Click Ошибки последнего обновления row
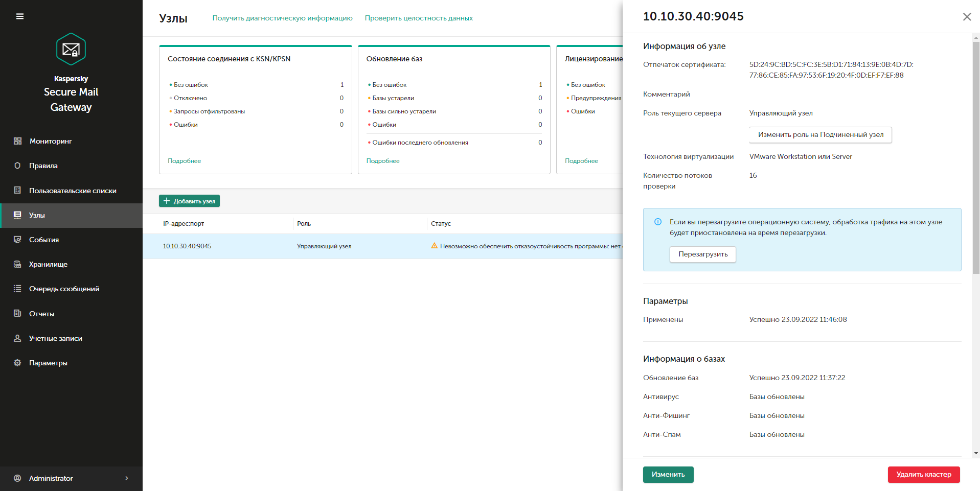This screenshot has width=980, height=491. [x=454, y=143]
